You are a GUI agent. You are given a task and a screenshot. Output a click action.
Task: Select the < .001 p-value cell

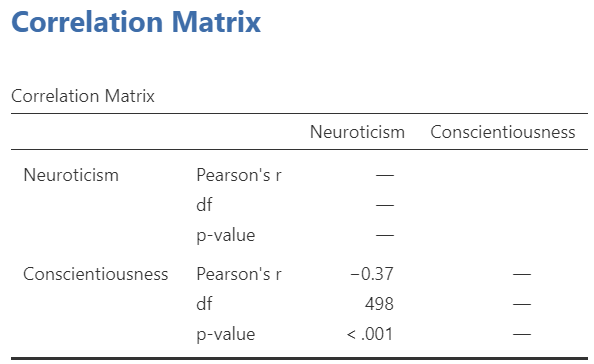click(x=370, y=334)
